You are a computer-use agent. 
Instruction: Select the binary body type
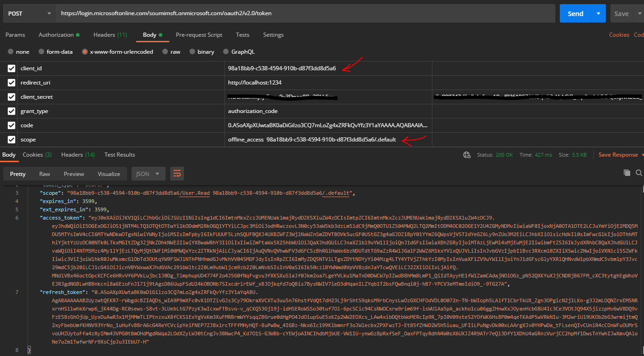coord(201,52)
